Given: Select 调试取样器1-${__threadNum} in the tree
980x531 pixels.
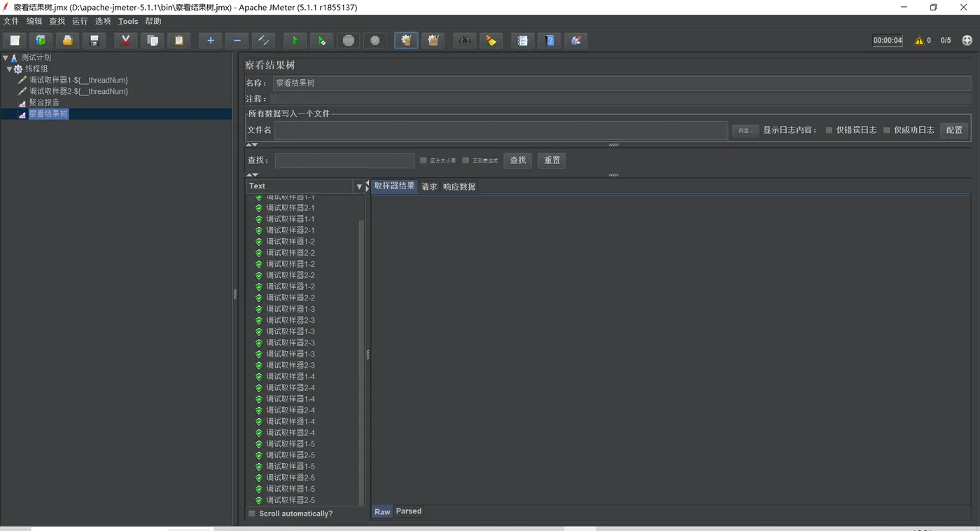Looking at the screenshot, I should [78, 81].
